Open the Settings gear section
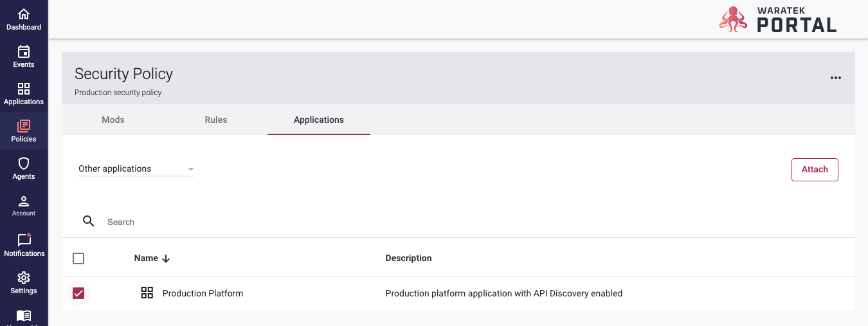Screen dimensions: 868x326 click(x=24, y=283)
